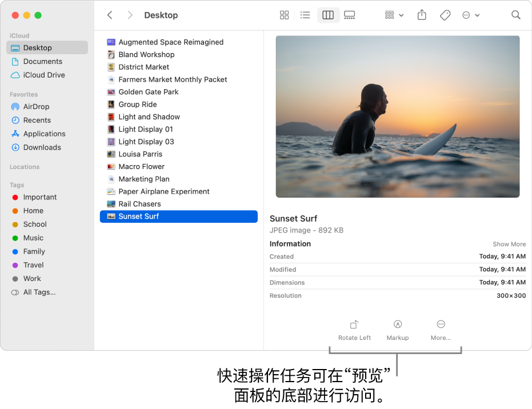Open Desktop in the sidebar
The height and width of the screenshot is (409, 532).
(x=47, y=47)
